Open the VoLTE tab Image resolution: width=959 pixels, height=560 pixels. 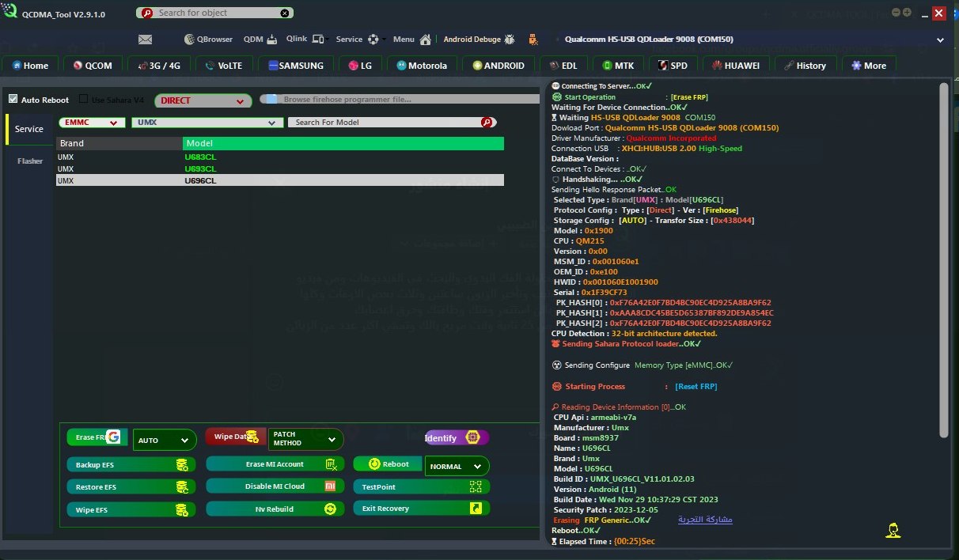225,66
